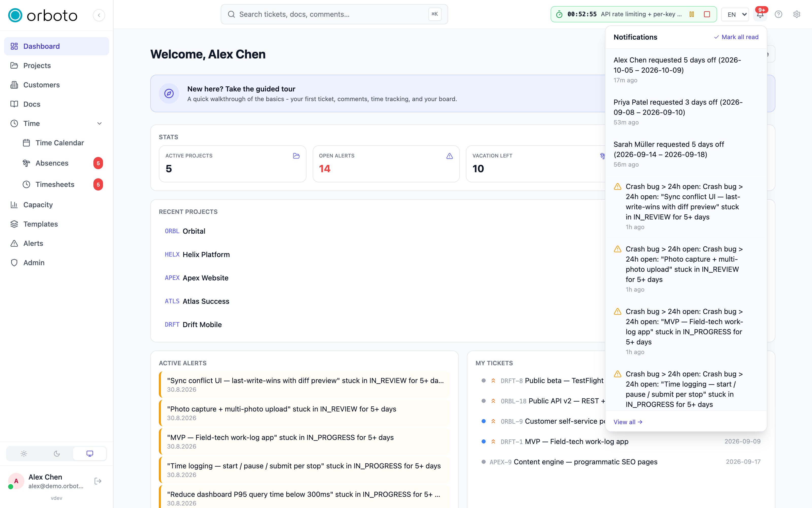Switch to light theme
The width and height of the screenshot is (812, 508).
pos(24,454)
